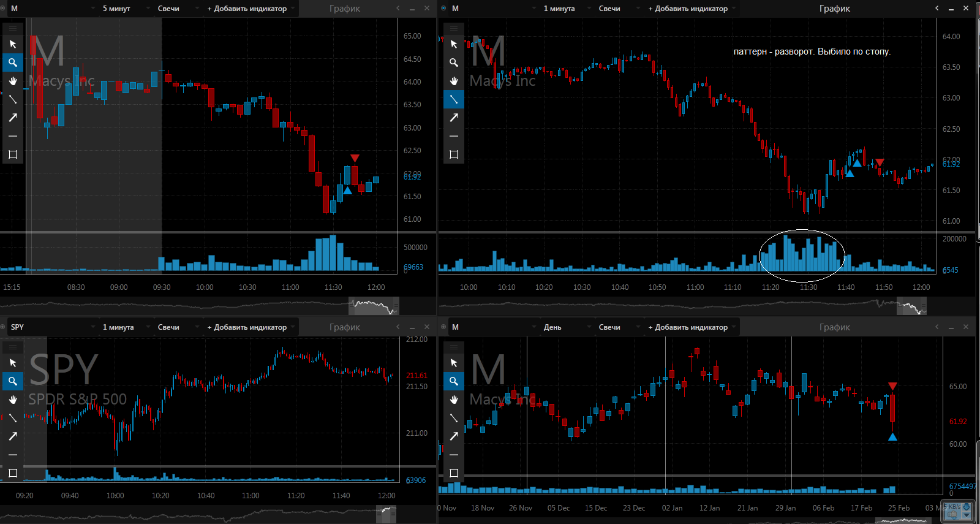Screen dimensions: 980x524
Task: Select the magnifier tool in the 1 минута M chart
Action: 454,63
